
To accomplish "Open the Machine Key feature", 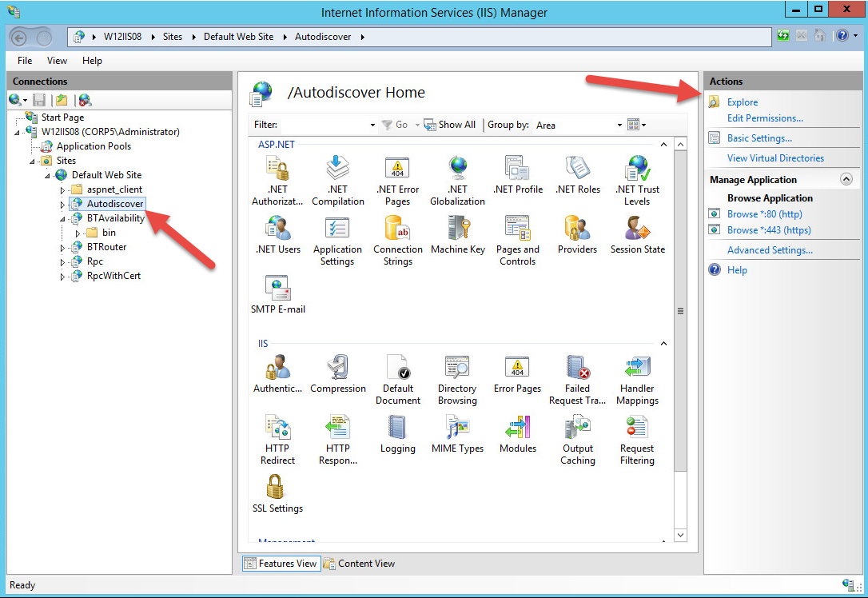I will pos(457,235).
